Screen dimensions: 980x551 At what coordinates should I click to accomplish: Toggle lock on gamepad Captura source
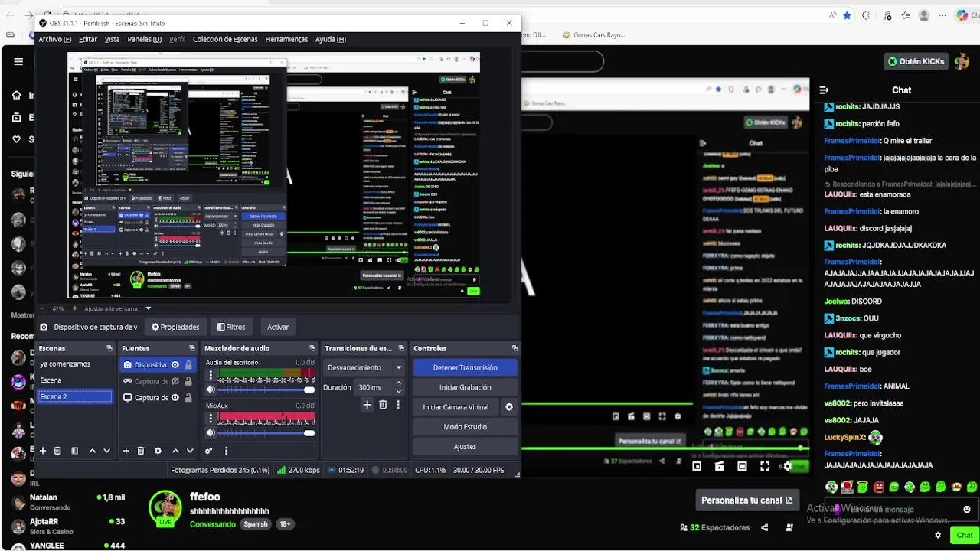188,381
